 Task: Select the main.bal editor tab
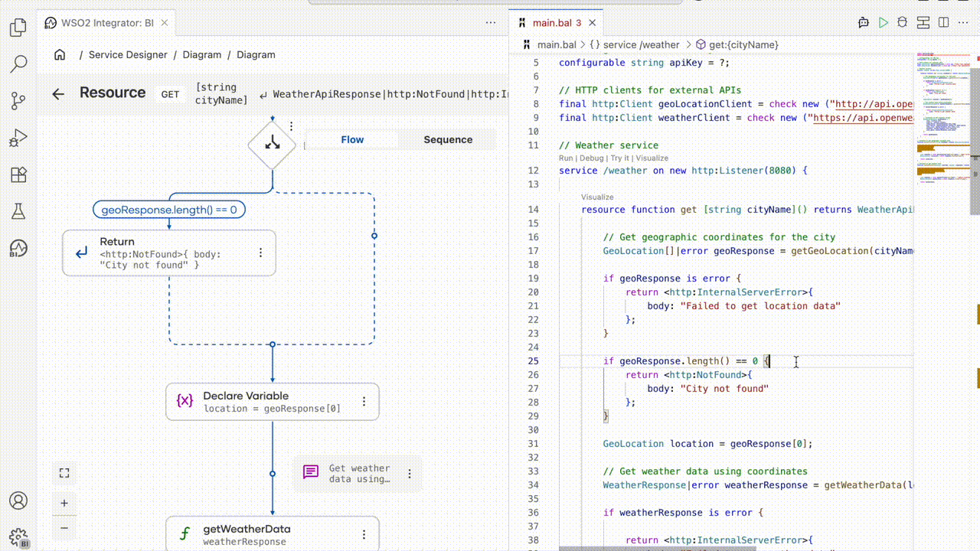point(554,23)
